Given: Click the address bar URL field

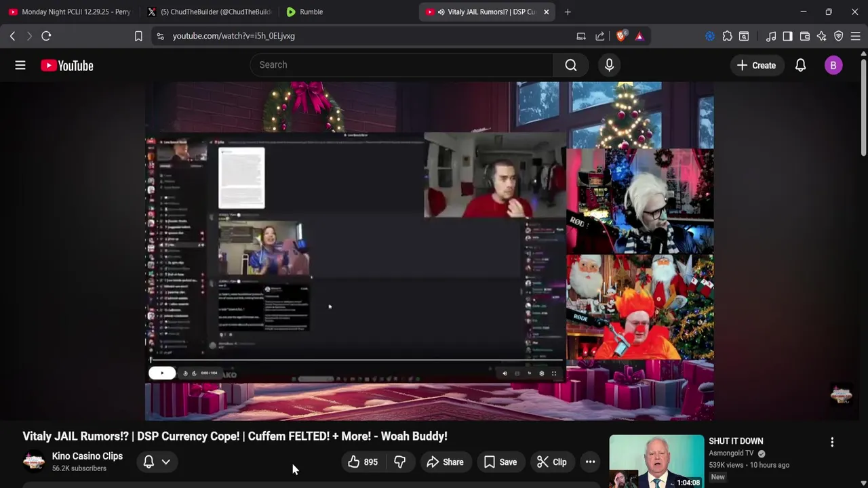Looking at the screenshot, I should pyautogui.click(x=366, y=36).
